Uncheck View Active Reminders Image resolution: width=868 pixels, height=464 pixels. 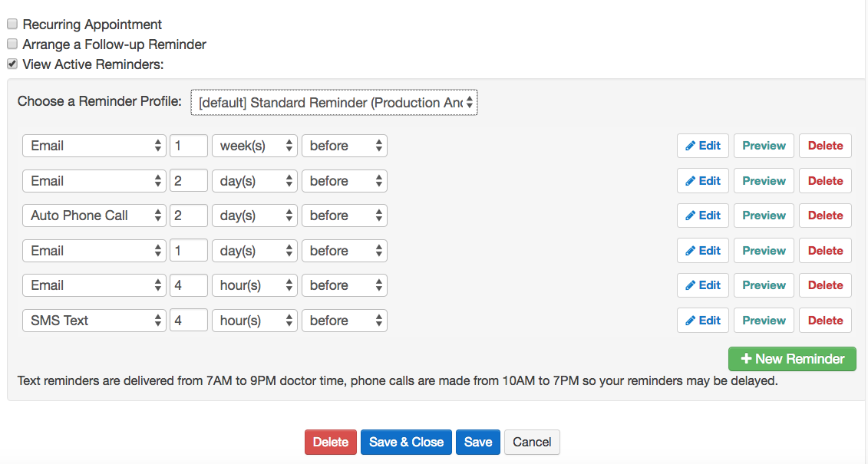12,64
